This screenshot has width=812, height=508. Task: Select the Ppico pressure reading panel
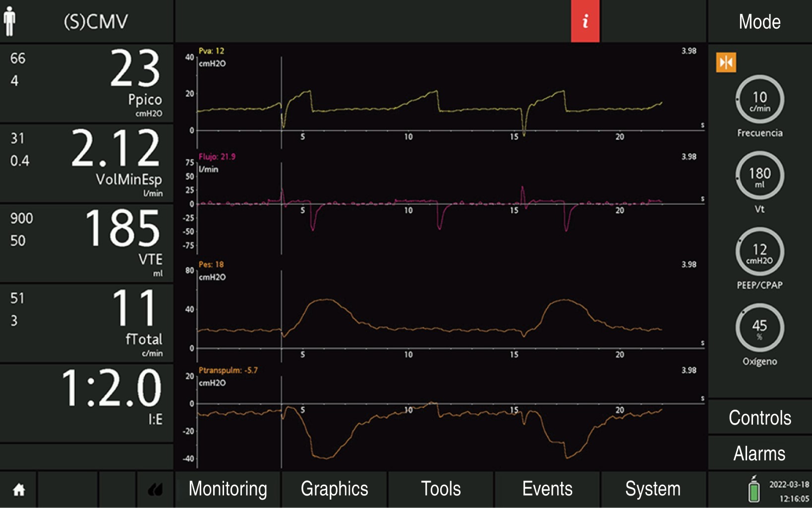(x=87, y=83)
